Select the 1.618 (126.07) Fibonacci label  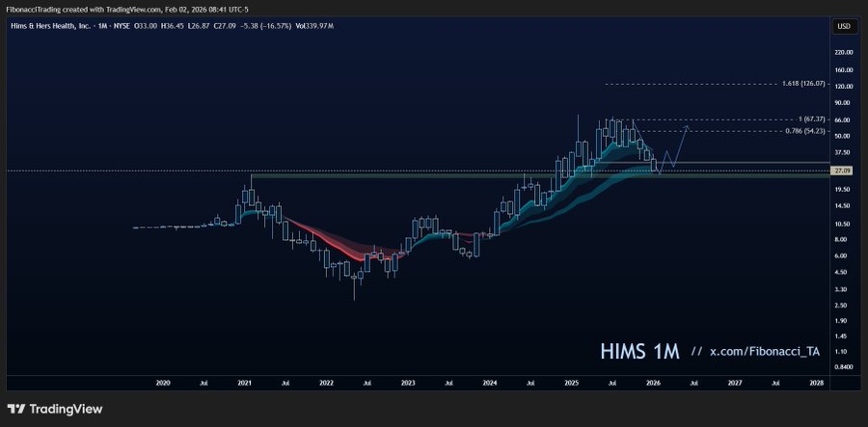[802, 84]
